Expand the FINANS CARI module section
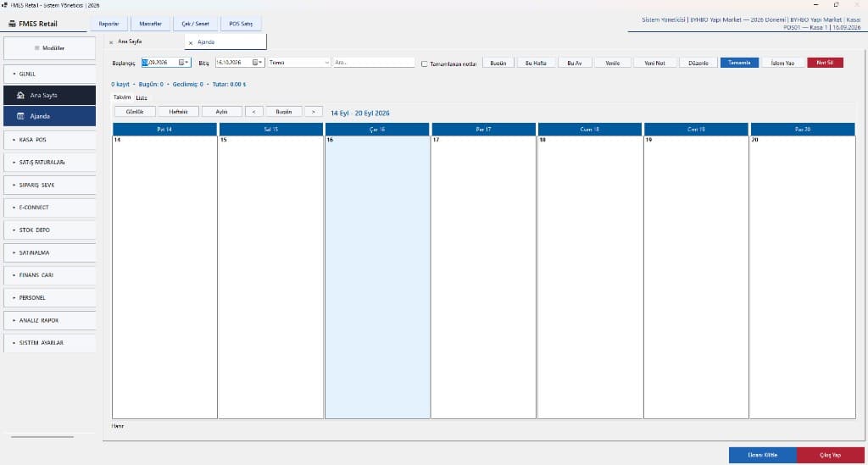 click(x=49, y=274)
